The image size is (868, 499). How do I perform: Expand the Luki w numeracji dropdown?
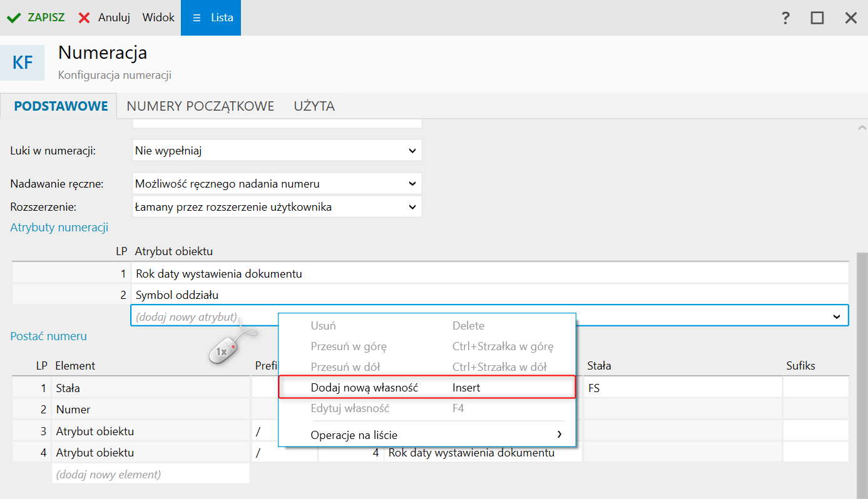[412, 151]
